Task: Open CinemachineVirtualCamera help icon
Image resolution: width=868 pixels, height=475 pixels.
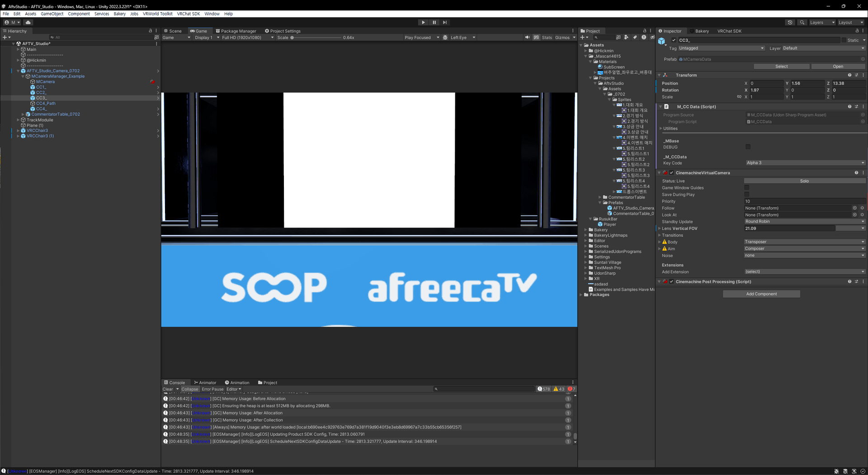Action: coord(856,173)
